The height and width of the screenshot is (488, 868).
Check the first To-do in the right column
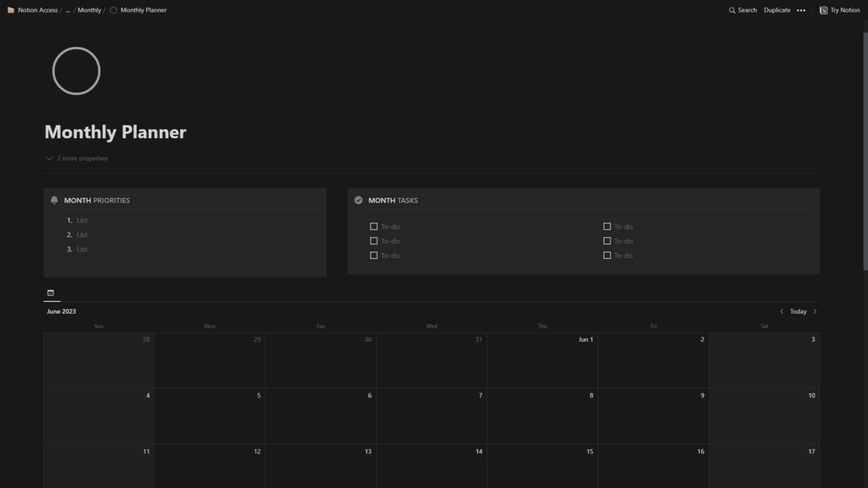tap(607, 226)
